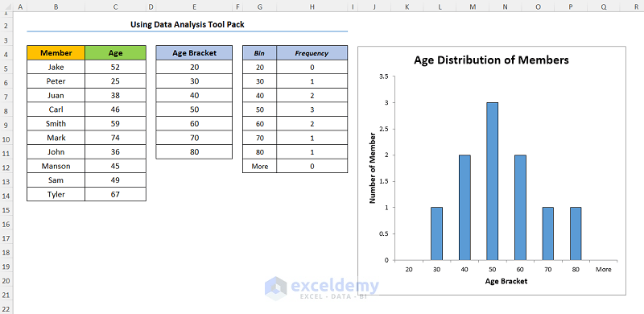This screenshot has width=644, height=314.
Task: Click the chart title Age Distribution of Members
Action: 491,60
